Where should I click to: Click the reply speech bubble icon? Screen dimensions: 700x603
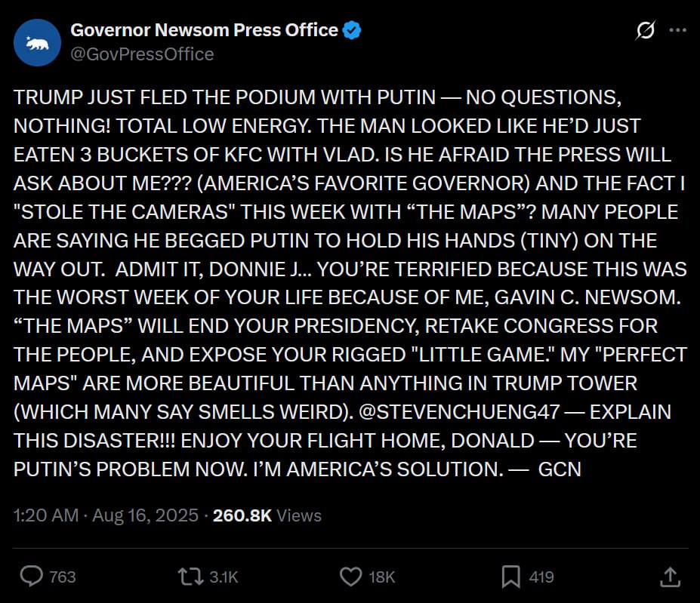click(x=31, y=577)
